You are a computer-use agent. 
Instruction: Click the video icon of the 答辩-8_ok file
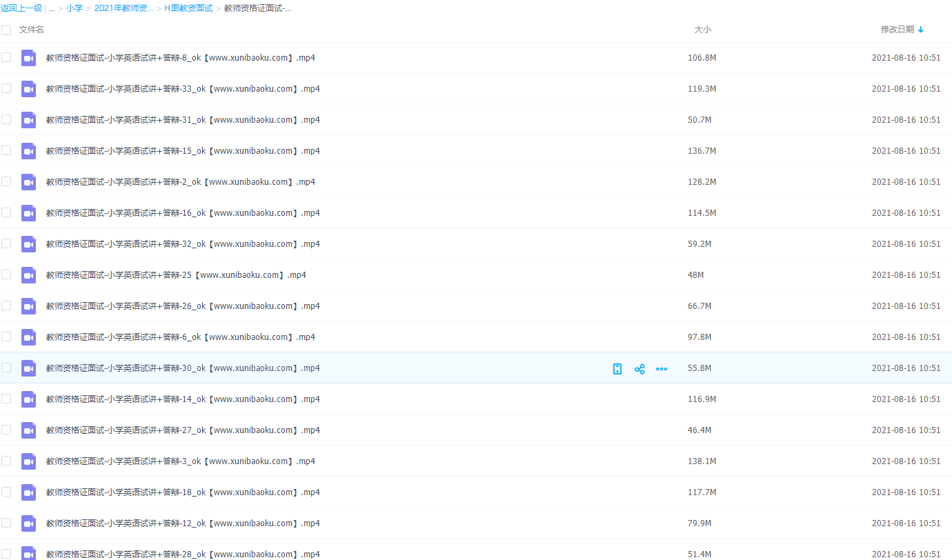(28, 58)
